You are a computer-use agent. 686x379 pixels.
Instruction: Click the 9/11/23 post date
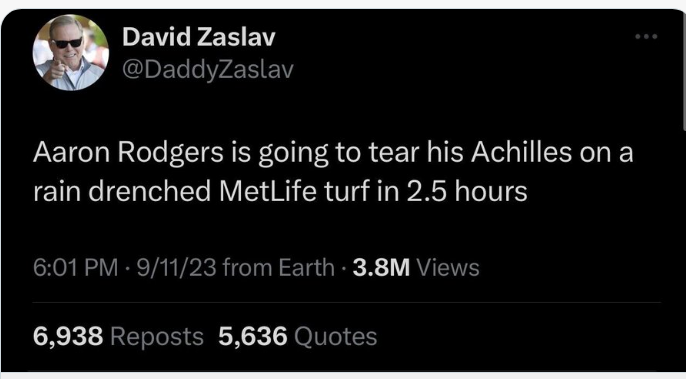pyautogui.click(x=177, y=267)
